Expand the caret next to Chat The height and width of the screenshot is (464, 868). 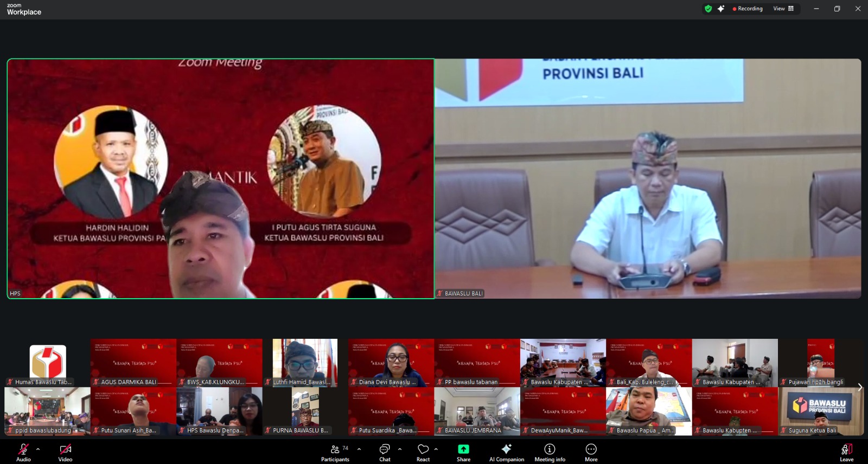400,449
